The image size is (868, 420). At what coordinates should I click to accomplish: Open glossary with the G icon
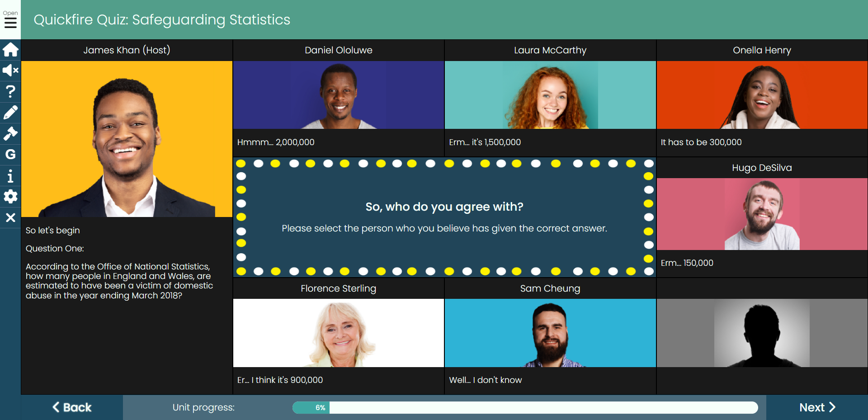coord(10,155)
